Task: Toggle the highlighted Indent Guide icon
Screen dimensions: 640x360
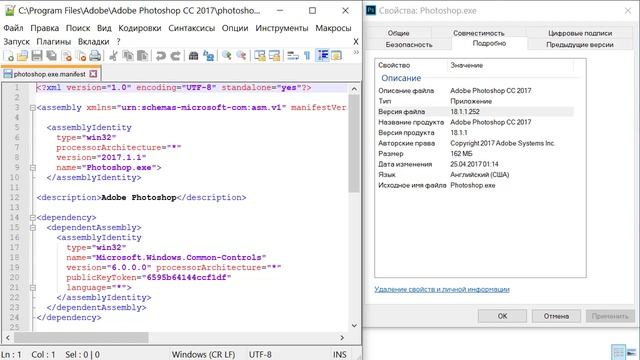Action: (x=323, y=56)
